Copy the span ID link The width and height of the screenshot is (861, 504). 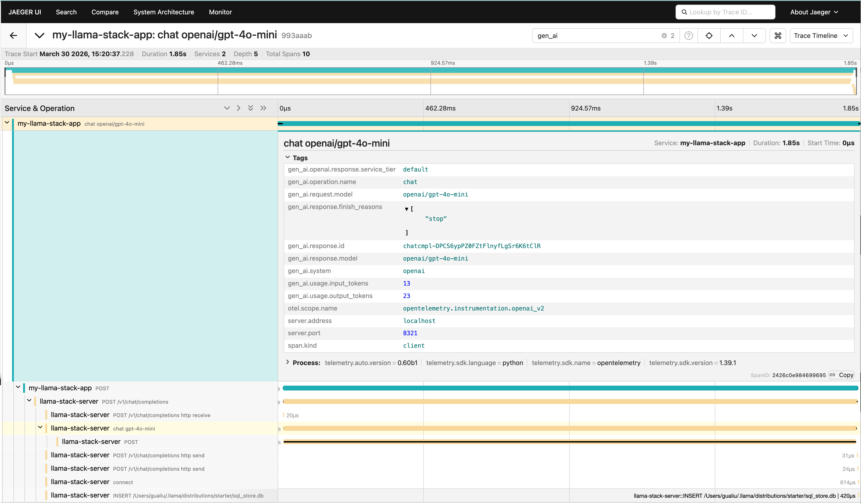[842, 375]
